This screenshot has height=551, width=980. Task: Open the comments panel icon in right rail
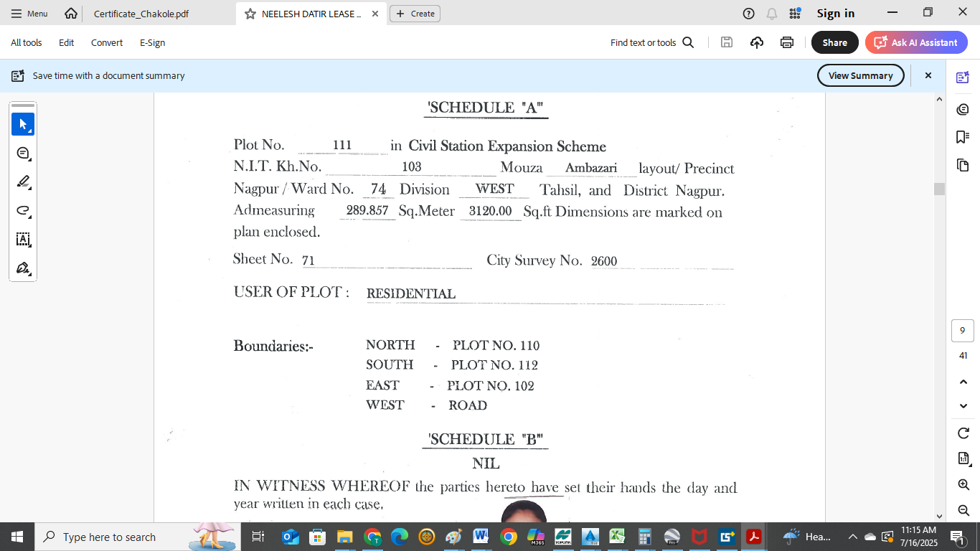[963, 109]
